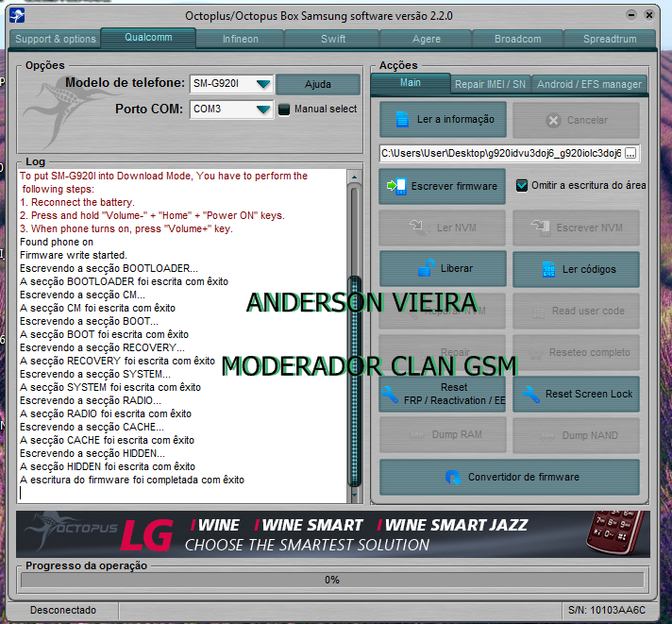Click the Ler NVM icon

click(420, 228)
